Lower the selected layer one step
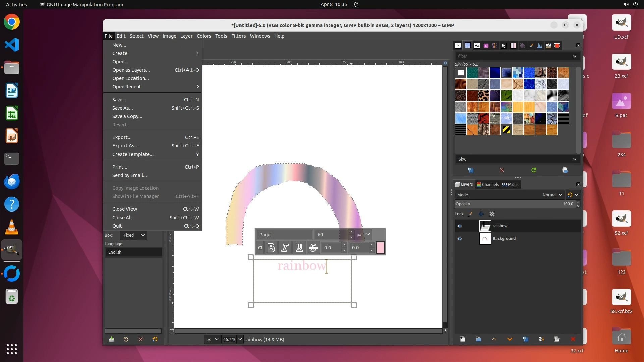 click(509, 339)
